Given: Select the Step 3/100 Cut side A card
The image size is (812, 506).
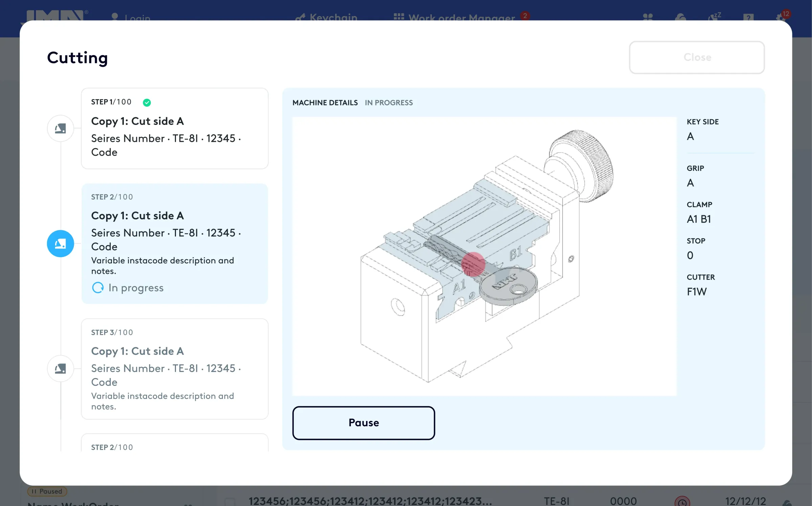Looking at the screenshot, I should click(x=175, y=369).
